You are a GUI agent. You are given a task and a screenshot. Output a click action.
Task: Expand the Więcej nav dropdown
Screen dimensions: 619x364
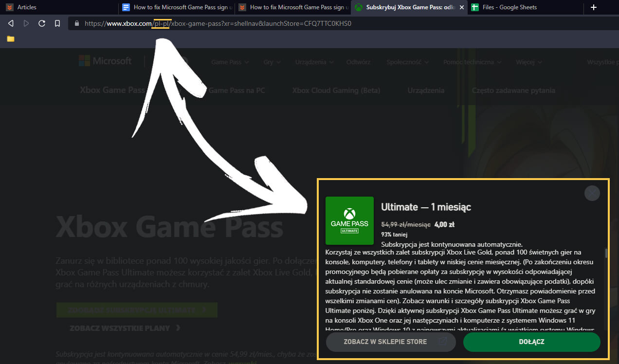(x=529, y=62)
